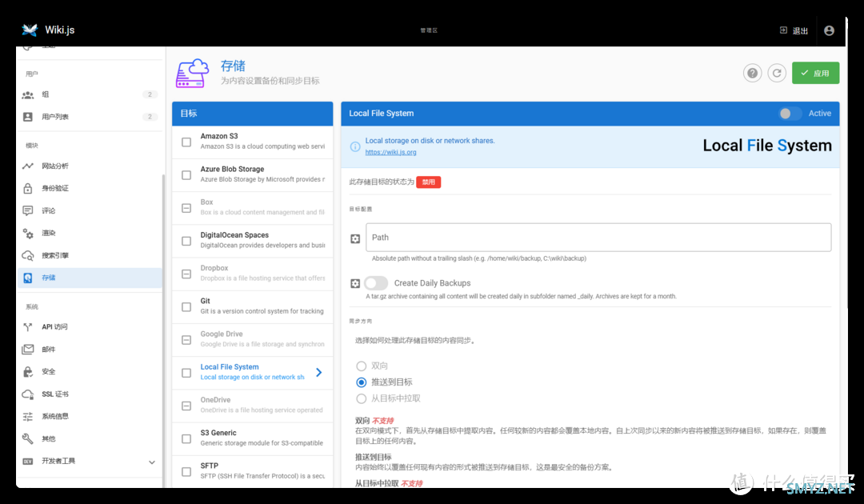Click the authentication (身份验证) lock icon
This screenshot has width=864, height=504.
(27, 188)
